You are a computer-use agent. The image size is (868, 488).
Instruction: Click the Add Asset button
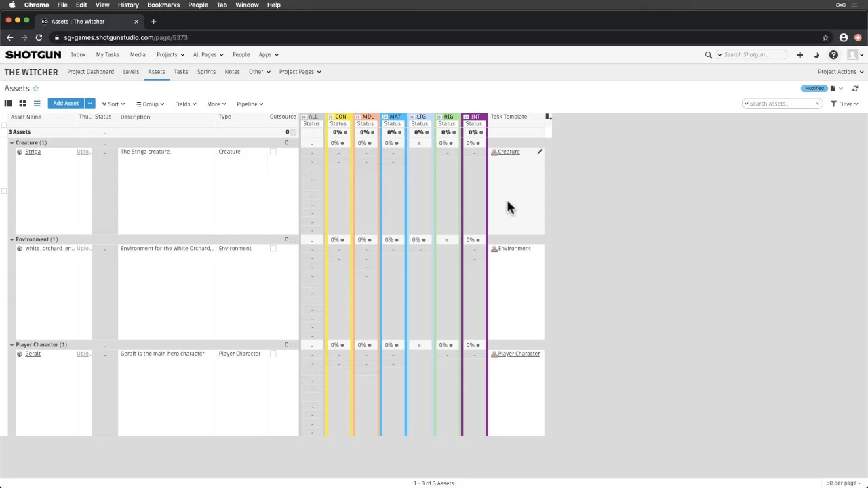(66, 104)
